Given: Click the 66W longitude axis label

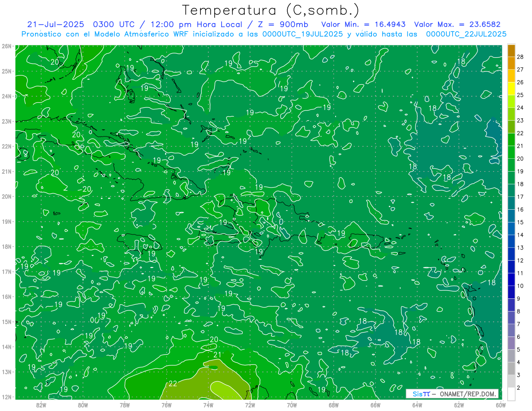Looking at the screenshot, I should 376,405.
